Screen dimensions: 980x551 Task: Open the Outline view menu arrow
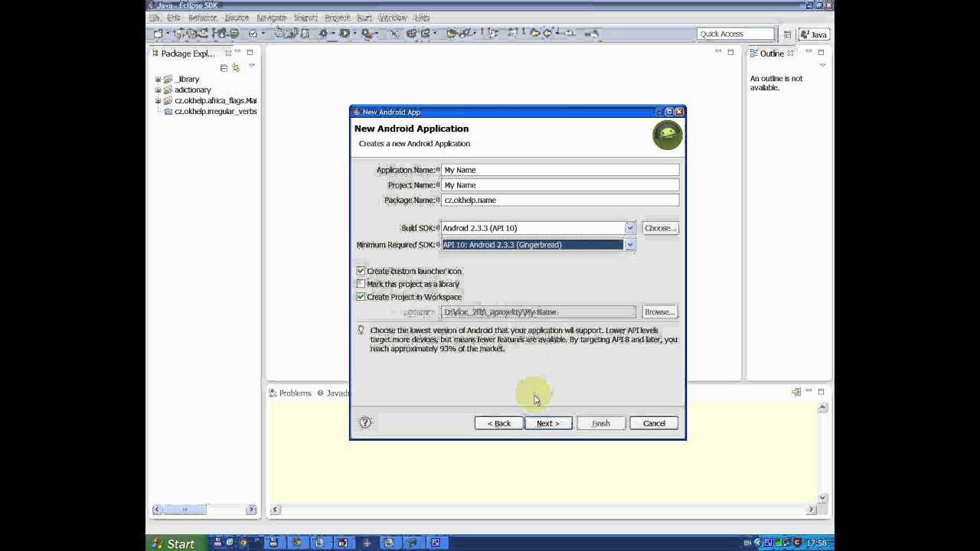[x=822, y=66]
